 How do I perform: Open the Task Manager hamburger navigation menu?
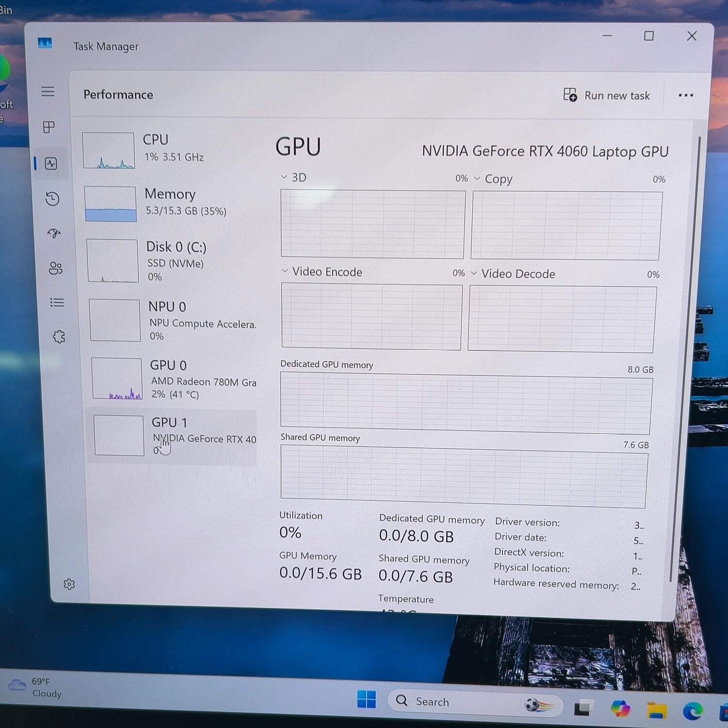point(48,91)
